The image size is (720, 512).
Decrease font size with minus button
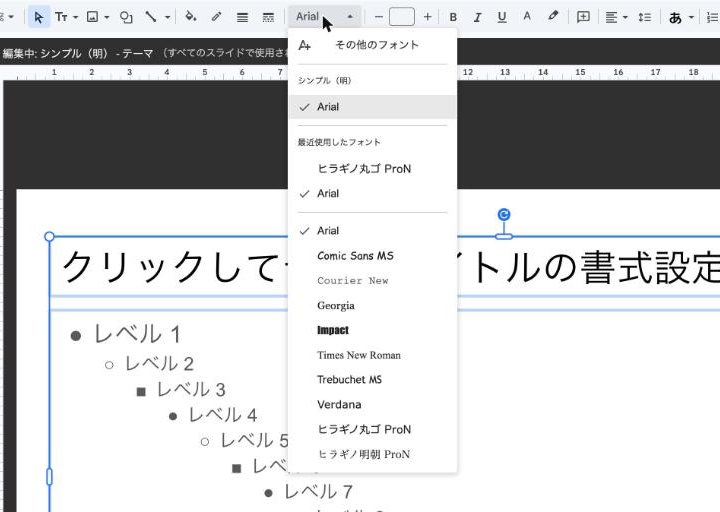coord(378,17)
